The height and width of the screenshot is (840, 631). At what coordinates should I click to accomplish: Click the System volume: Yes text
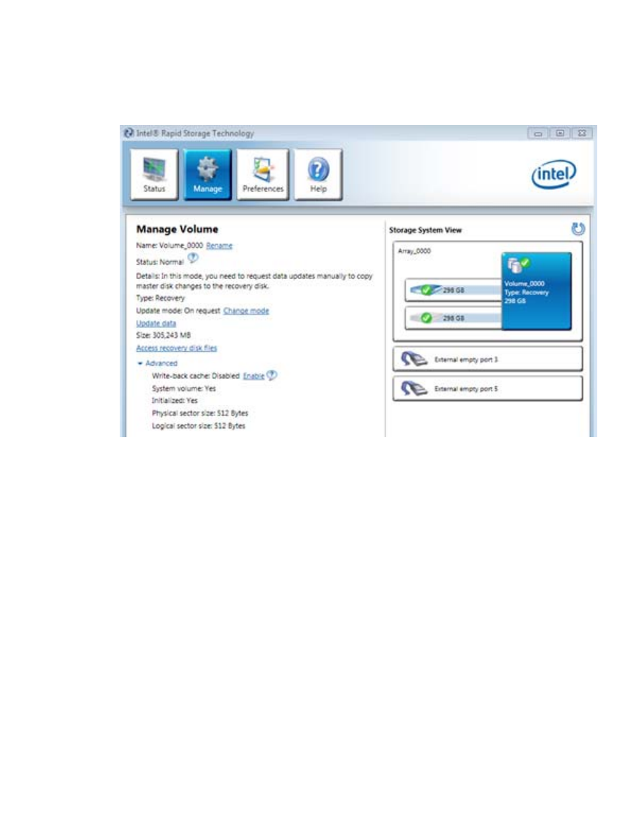(184, 389)
